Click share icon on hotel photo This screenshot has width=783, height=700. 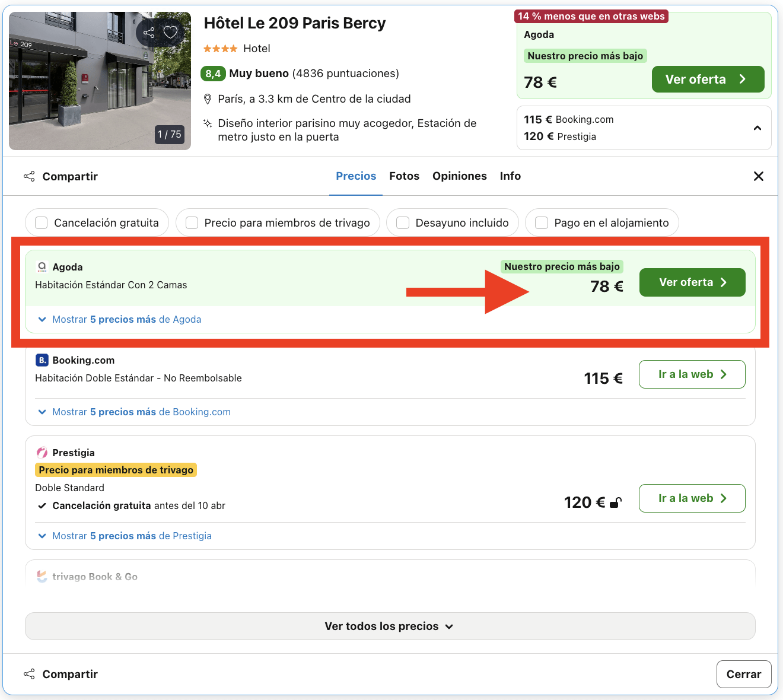click(x=149, y=33)
